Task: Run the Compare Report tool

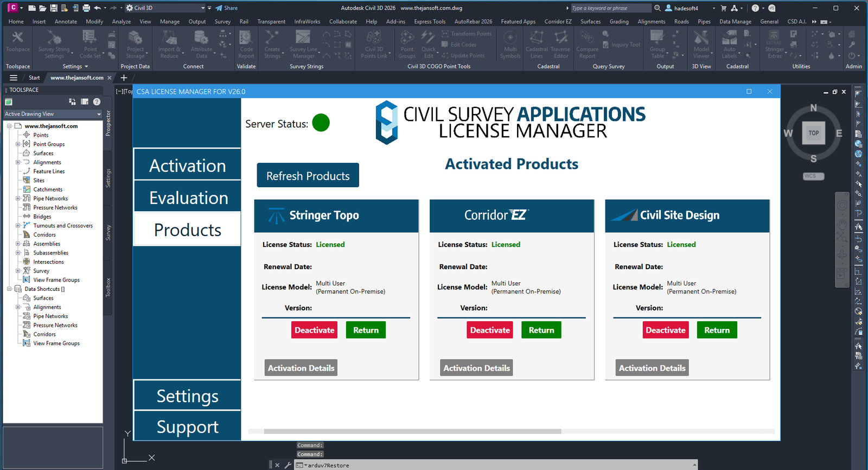Action: 587,45
